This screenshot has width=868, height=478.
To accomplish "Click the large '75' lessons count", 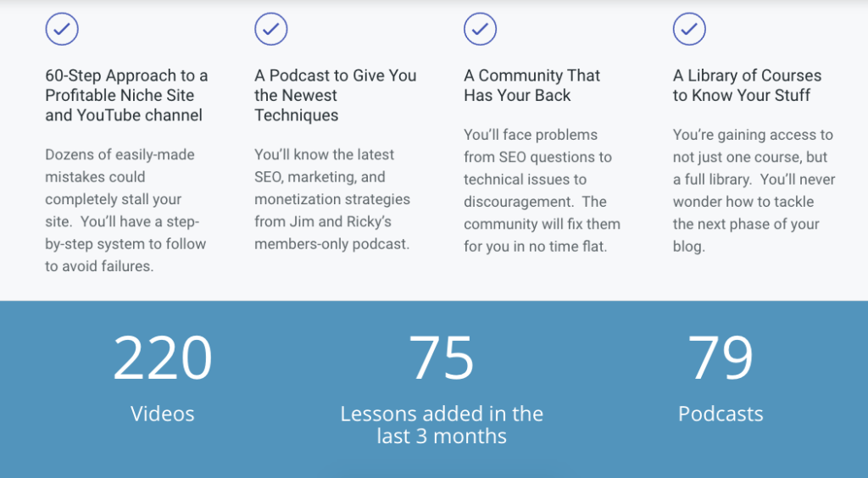I will click(441, 358).
